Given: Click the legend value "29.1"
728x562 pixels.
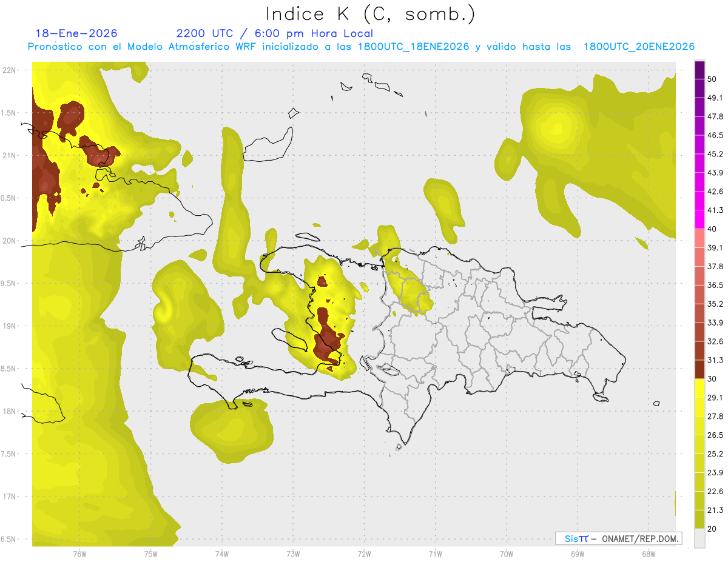Looking at the screenshot, I should pos(715,398).
